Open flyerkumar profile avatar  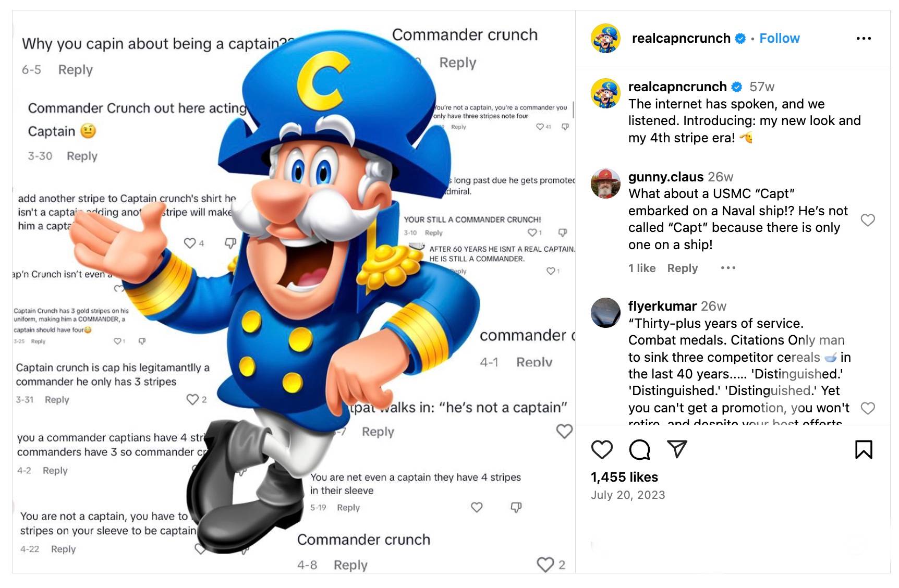coord(605,313)
